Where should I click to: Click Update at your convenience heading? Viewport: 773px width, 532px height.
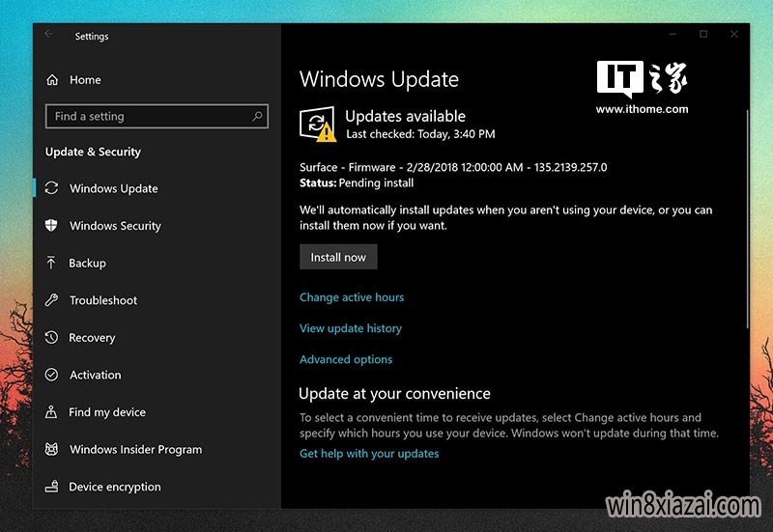point(394,394)
